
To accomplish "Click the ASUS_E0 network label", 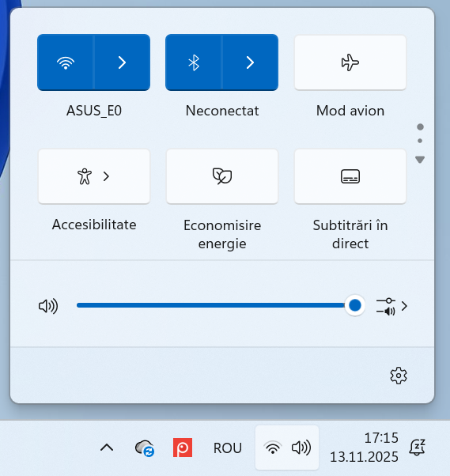I will pyautogui.click(x=94, y=111).
